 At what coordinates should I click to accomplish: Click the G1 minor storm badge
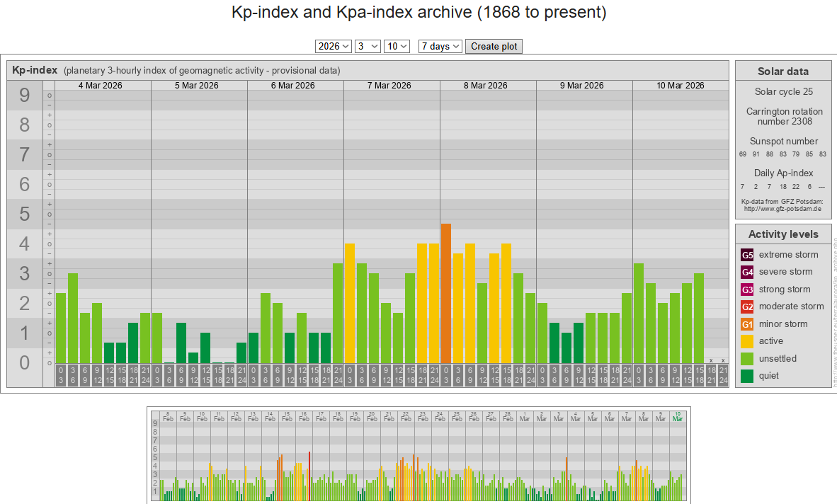pyautogui.click(x=747, y=324)
